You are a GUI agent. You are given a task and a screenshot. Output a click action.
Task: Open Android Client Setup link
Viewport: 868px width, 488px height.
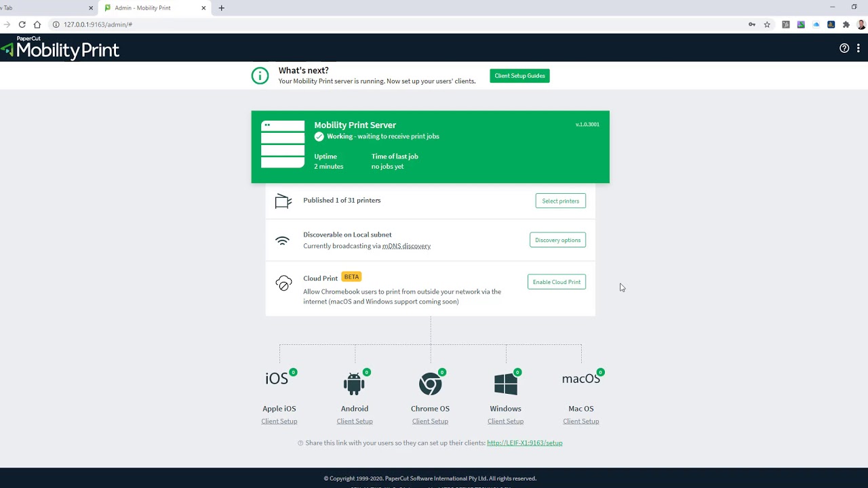pos(355,422)
